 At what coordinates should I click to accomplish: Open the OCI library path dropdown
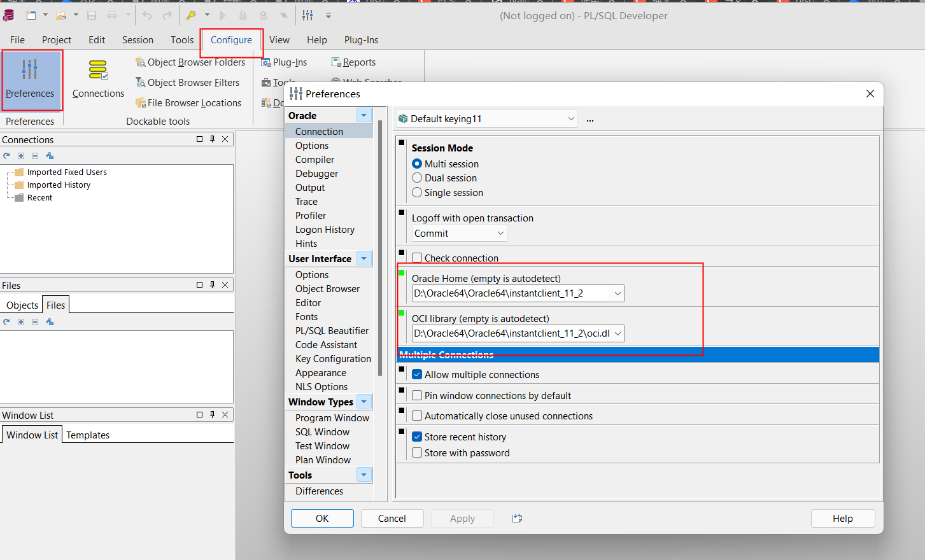point(617,333)
